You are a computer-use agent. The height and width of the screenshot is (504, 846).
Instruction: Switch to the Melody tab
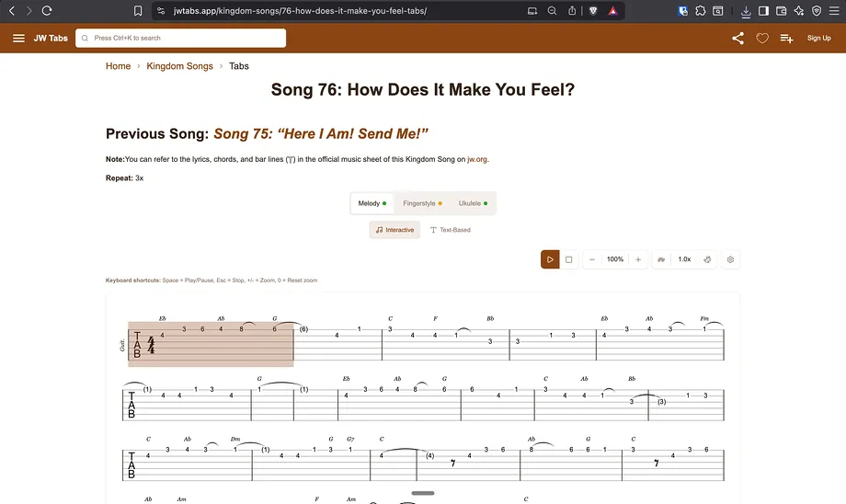(372, 203)
